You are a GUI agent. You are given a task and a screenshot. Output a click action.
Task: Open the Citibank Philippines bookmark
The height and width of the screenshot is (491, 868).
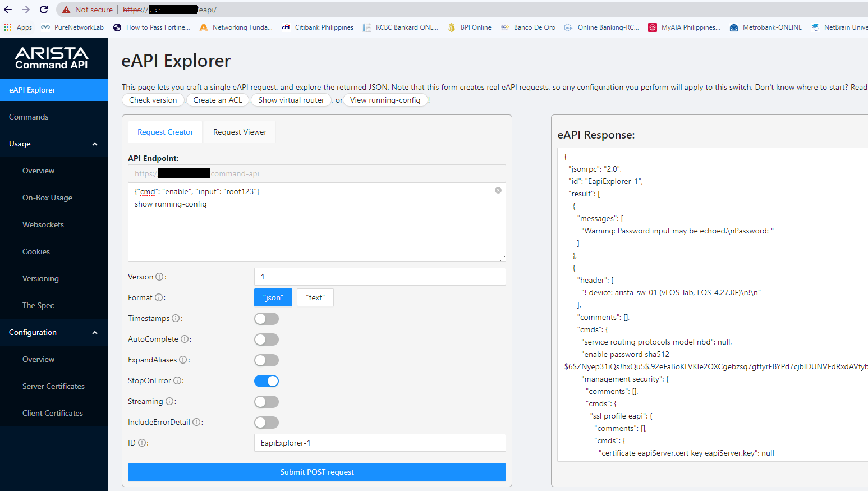tap(318, 27)
